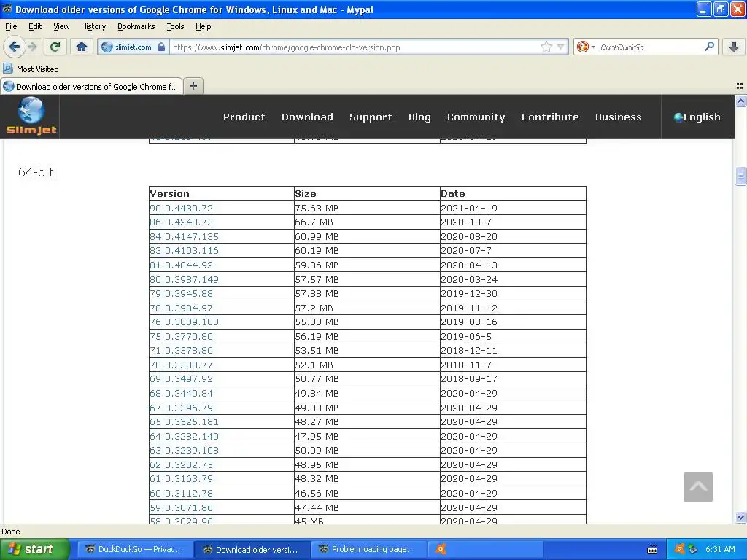Download version 60.0.3112.78

[x=181, y=494]
